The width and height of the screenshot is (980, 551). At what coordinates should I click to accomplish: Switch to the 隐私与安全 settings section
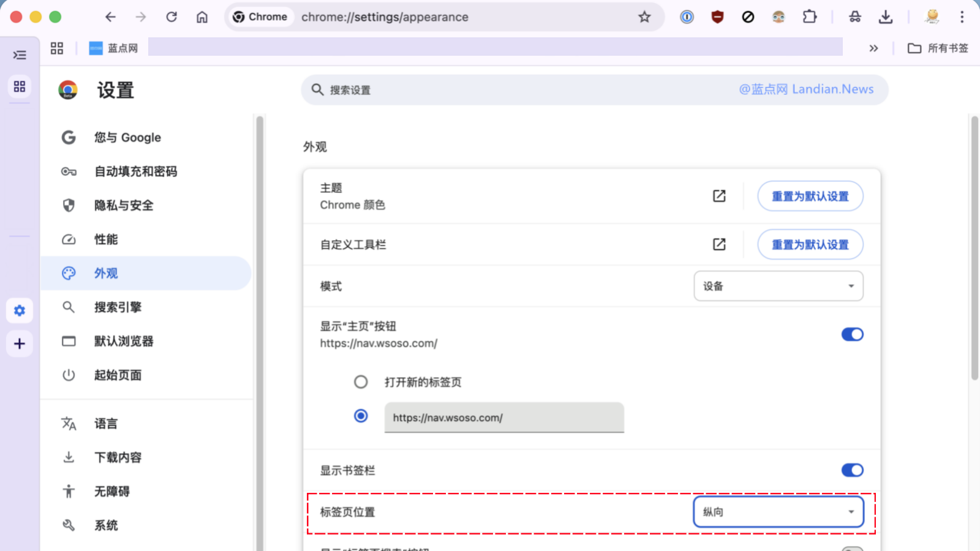tap(123, 205)
